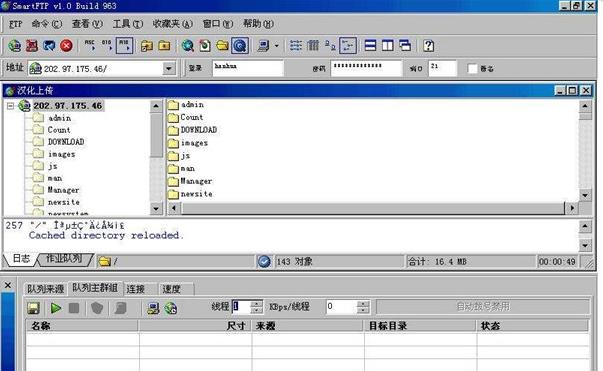603x371 pixels.
Task: Click the blue Reconnect arrow icon
Action: coord(49,46)
